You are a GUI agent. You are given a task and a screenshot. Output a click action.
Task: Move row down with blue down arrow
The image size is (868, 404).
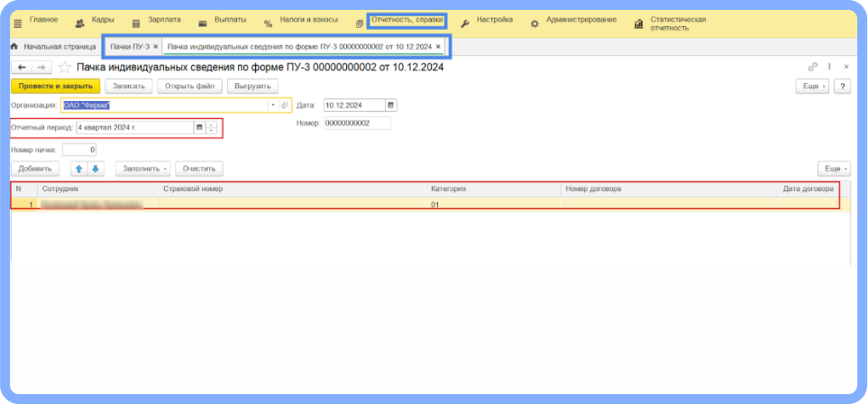click(x=96, y=169)
